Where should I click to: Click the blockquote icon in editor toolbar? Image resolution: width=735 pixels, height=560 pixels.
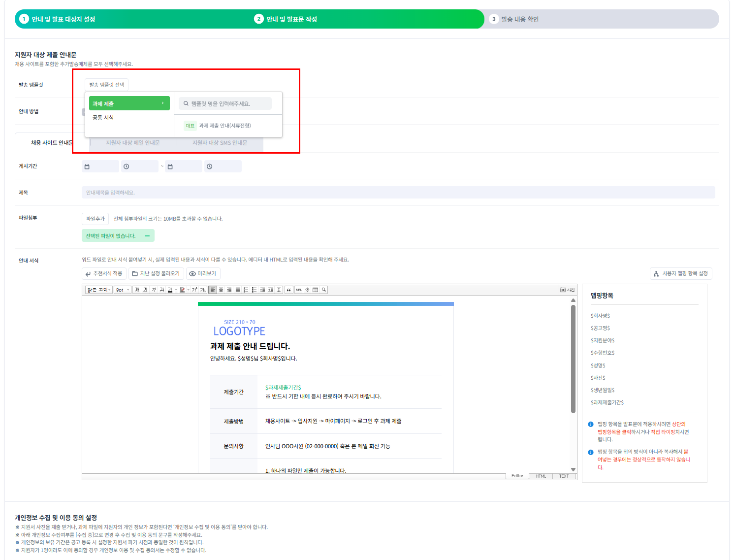(288, 290)
